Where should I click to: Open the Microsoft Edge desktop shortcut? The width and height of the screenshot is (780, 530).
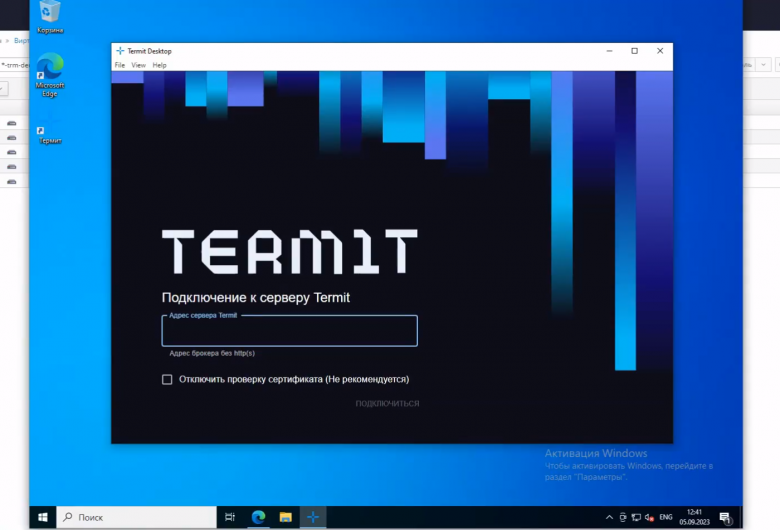click(50, 69)
